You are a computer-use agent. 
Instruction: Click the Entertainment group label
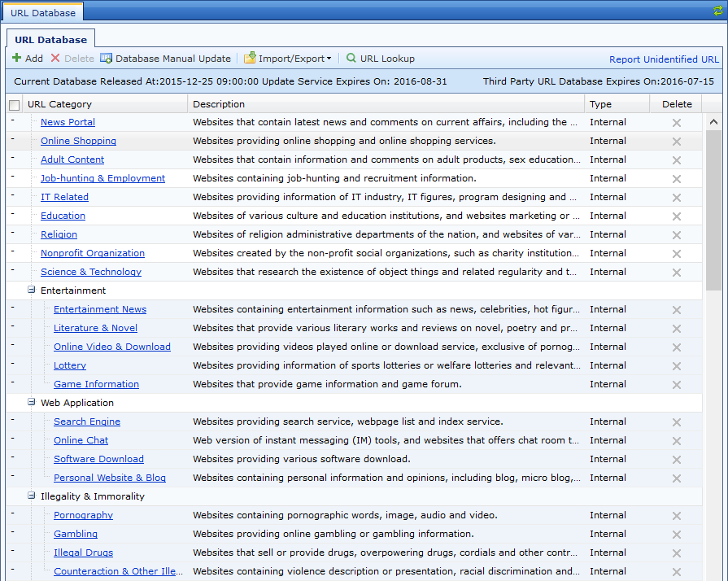pos(73,290)
